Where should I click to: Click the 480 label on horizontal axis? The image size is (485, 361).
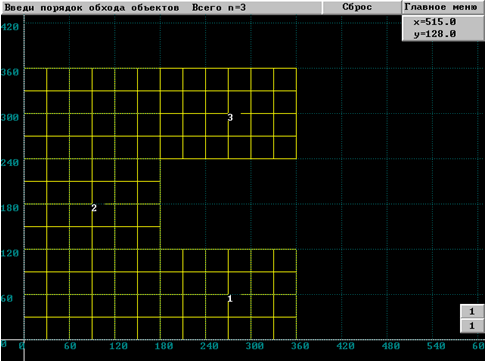(391, 346)
